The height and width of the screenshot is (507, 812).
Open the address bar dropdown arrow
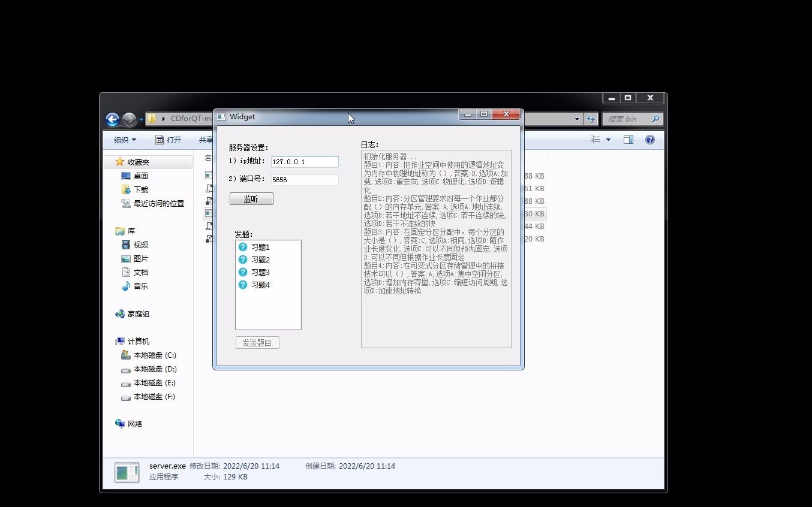[576, 119]
